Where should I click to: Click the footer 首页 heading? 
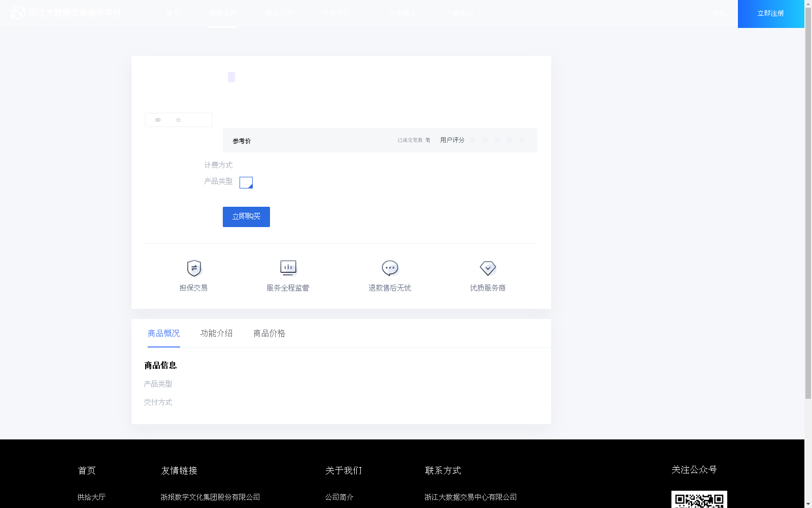pyautogui.click(x=87, y=470)
